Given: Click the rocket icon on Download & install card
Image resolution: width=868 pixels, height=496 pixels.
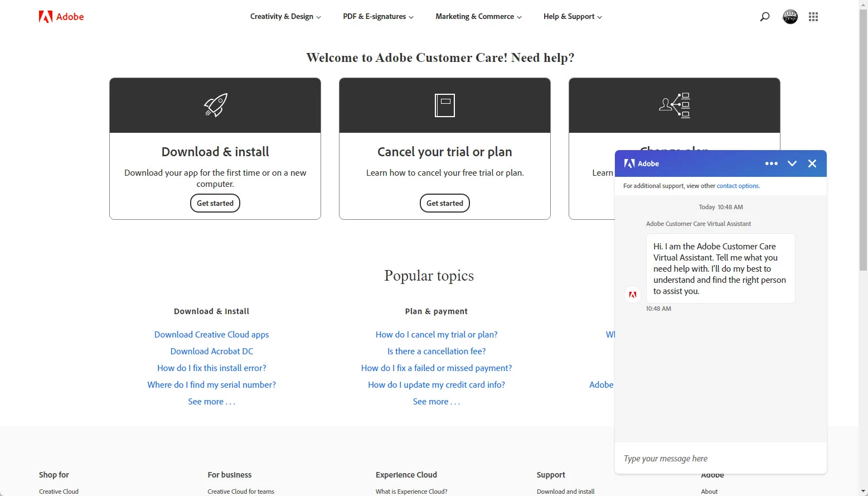Looking at the screenshot, I should pos(215,105).
